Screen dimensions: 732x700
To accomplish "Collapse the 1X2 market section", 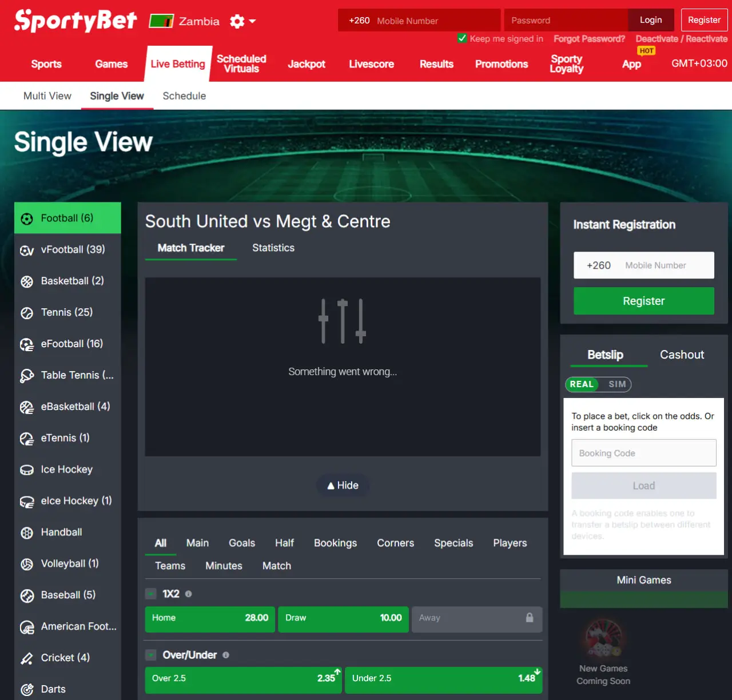I will click(151, 594).
